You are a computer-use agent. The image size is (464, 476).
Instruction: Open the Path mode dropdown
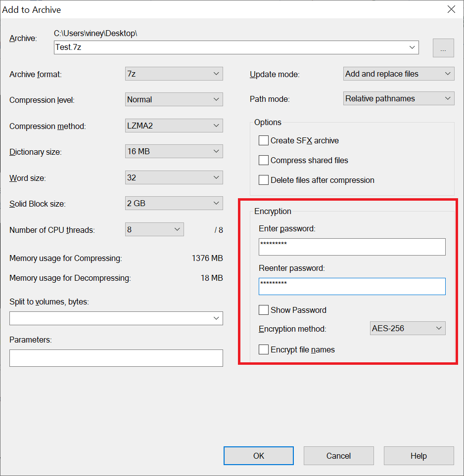(x=398, y=98)
